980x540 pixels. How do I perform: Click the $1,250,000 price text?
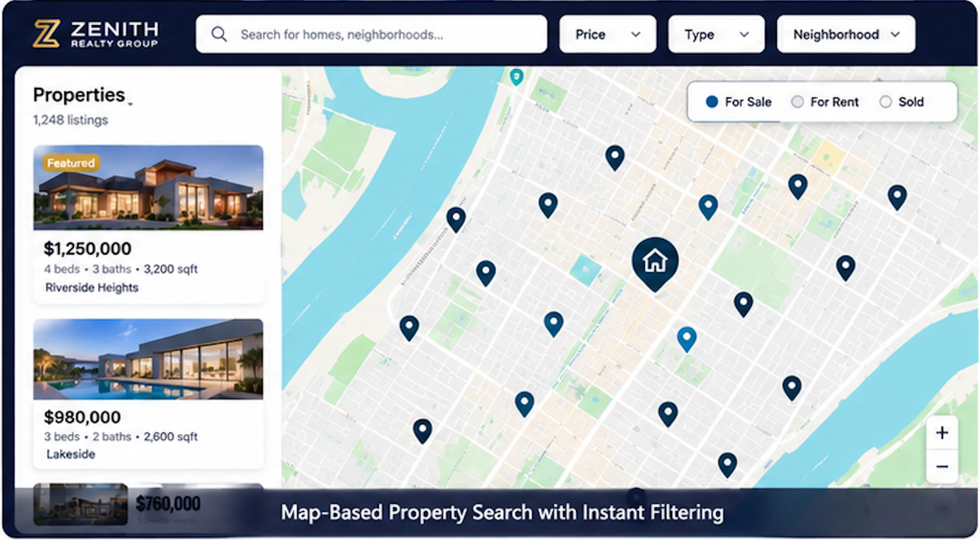[x=87, y=249]
